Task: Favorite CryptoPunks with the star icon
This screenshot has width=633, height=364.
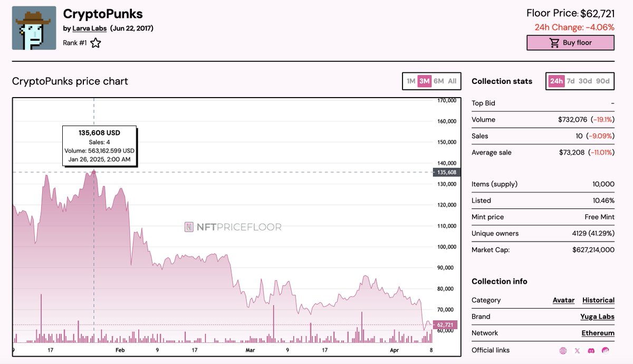Action: click(95, 43)
